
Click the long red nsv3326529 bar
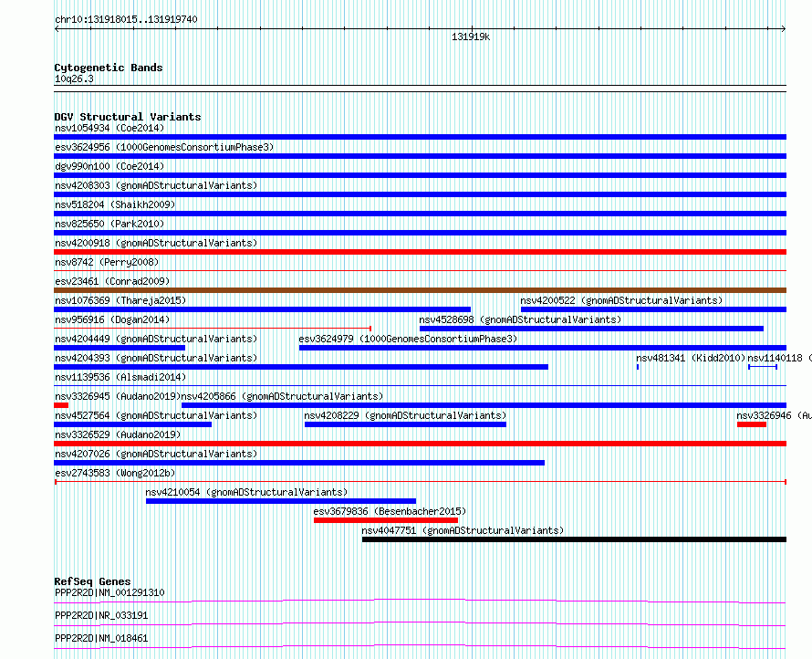point(420,444)
